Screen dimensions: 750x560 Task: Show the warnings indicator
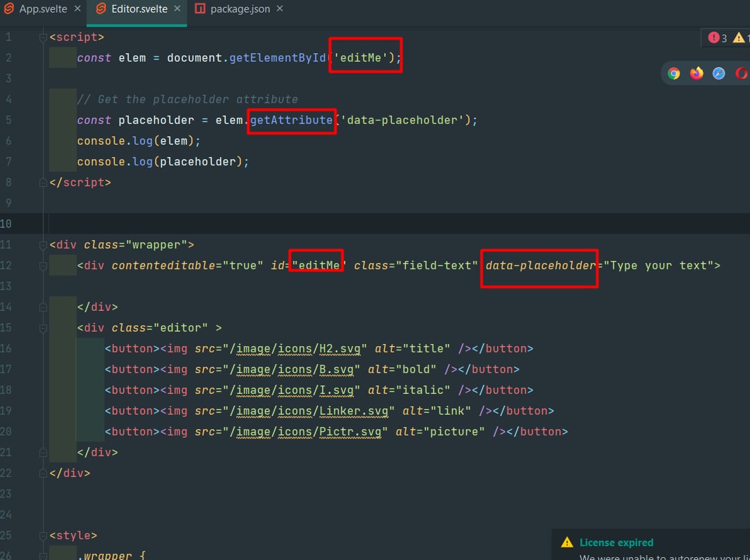point(741,38)
